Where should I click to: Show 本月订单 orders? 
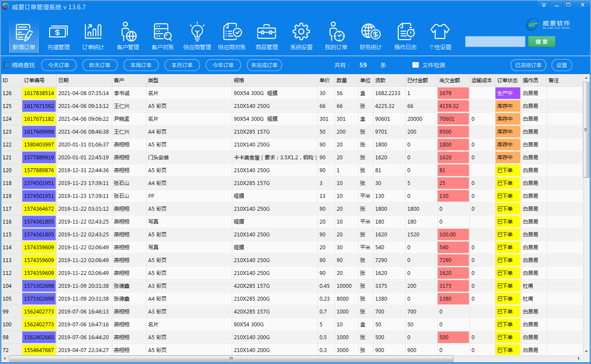coord(182,65)
